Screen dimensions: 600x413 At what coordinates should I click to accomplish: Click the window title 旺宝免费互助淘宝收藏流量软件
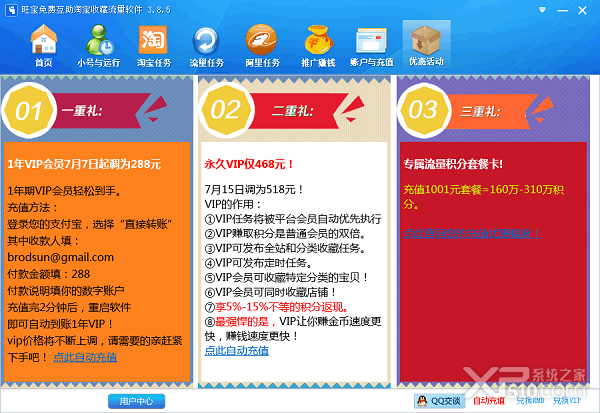click(x=82, y=10)
